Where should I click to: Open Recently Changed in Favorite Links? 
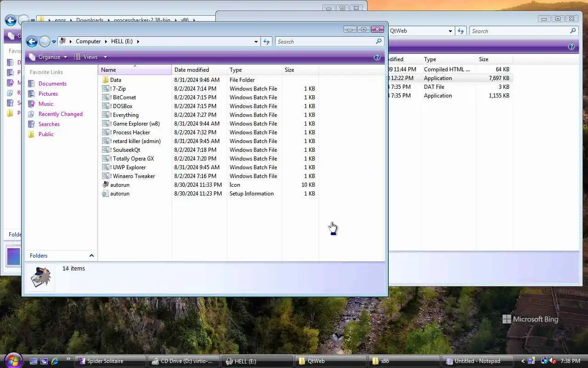(x=61, y=114)
